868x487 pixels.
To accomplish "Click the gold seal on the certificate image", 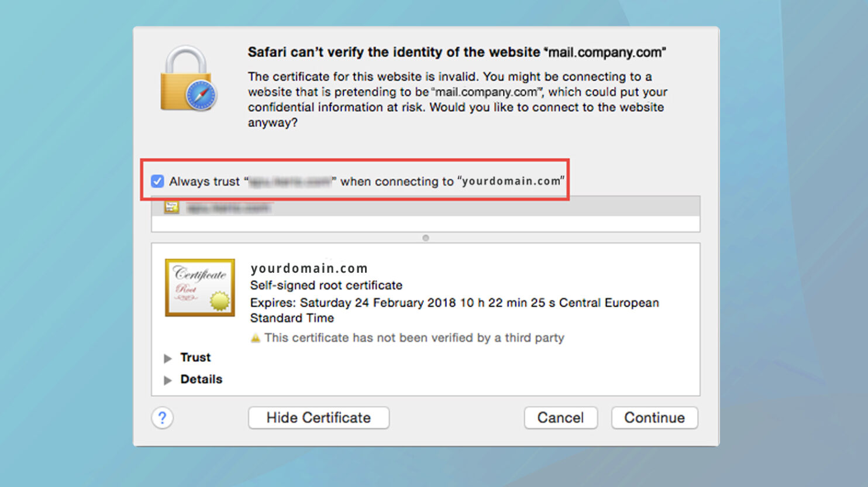I will [x=219, y=300].
